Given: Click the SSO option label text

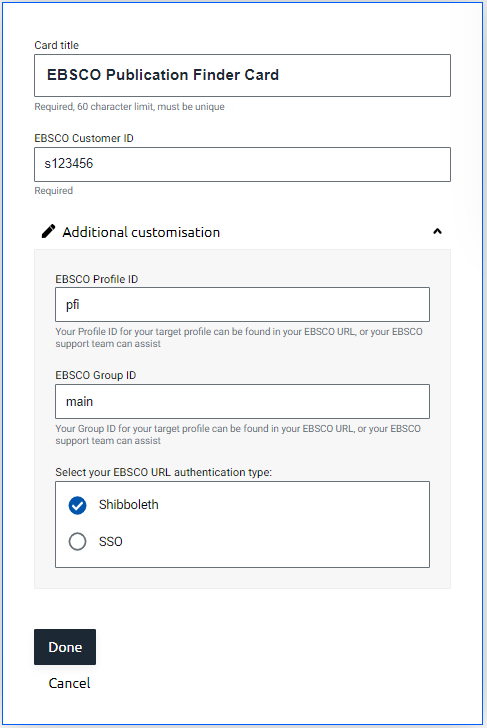Looking at the screenshot, I should [110, 542].
